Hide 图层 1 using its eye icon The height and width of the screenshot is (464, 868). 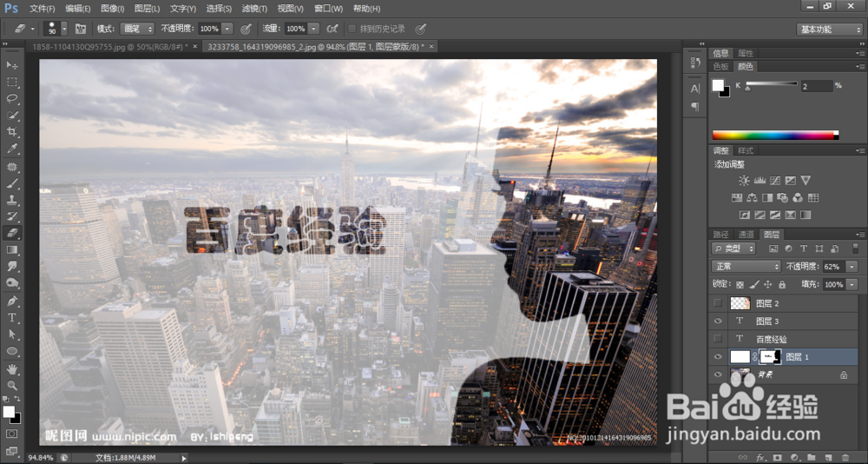[718, 356]
